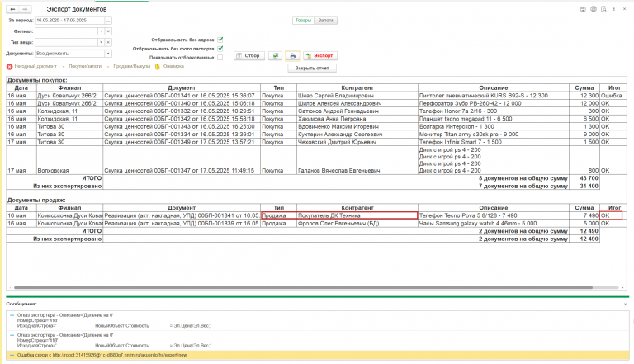Select document 00БП-001839 sale row

[182, 223]
